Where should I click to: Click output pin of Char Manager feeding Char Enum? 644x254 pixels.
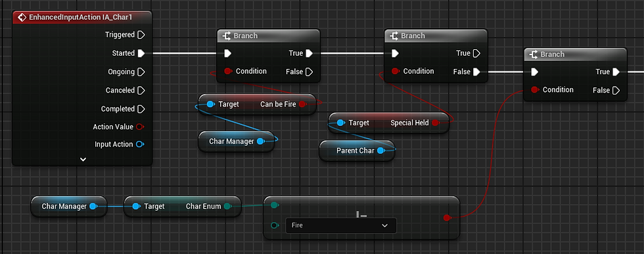click(93, 206)
